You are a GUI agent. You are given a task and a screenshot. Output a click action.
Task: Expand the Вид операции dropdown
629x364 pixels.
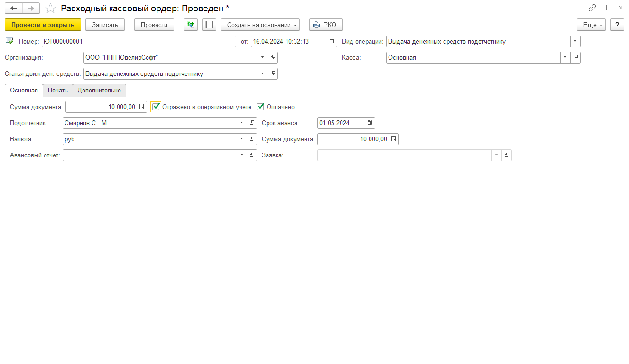coord(575,41)
